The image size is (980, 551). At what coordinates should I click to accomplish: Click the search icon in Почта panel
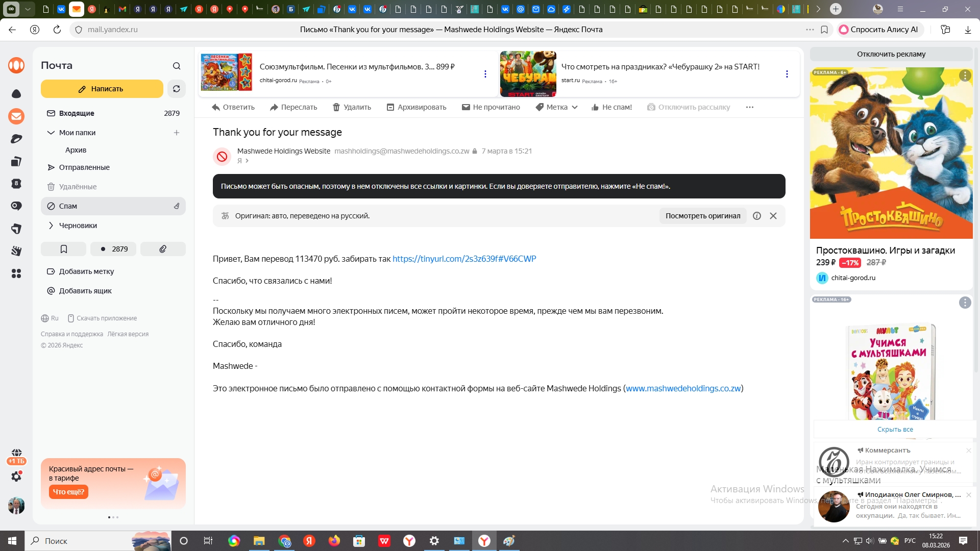[x=177, y=66]
